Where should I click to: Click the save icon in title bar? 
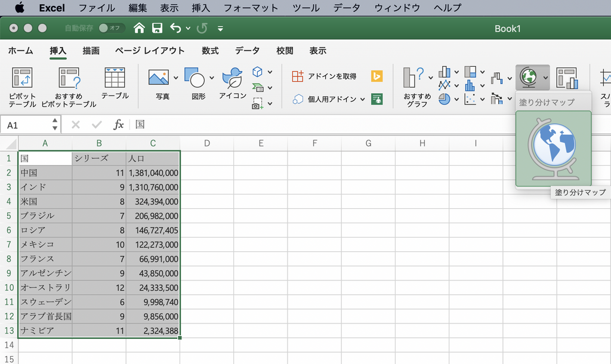coord(157,28)
